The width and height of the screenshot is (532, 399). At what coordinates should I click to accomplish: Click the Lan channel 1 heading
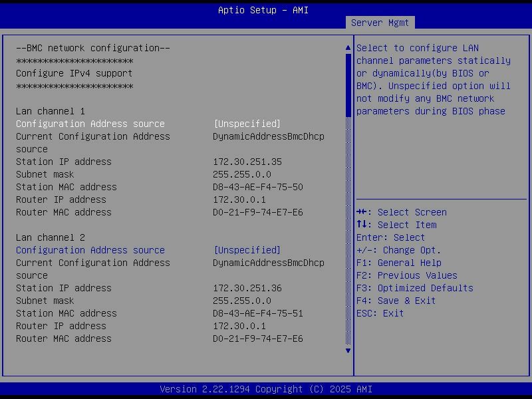tap(51, 111)
